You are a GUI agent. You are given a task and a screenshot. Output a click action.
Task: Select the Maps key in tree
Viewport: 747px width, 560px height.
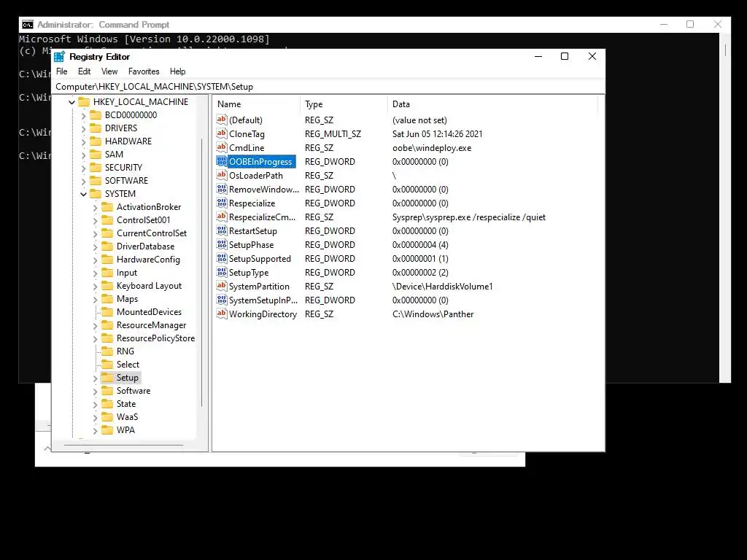[127, 298]
